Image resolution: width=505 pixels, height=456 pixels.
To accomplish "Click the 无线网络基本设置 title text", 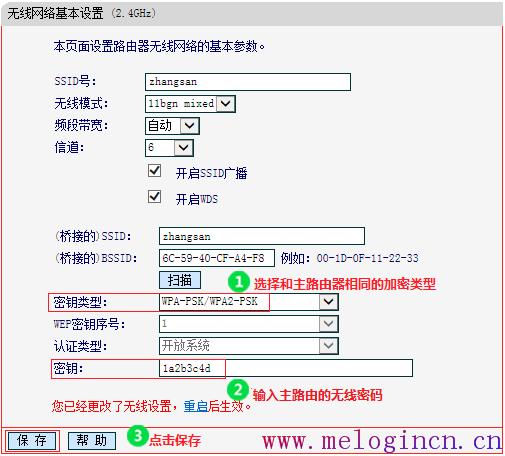I will 55,13.
